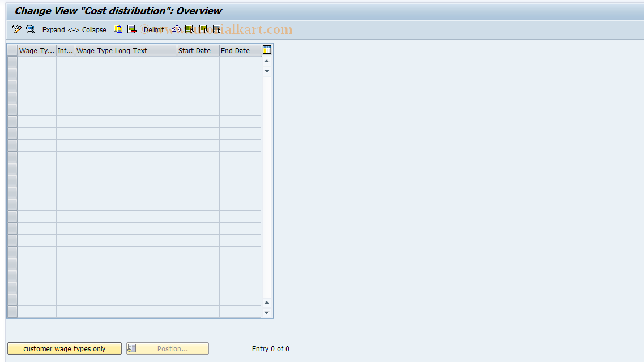Click Expand <-> Collapse toolbar button
Image resolution: width=644 pixels, height=362 pixels.
[74, 29]
